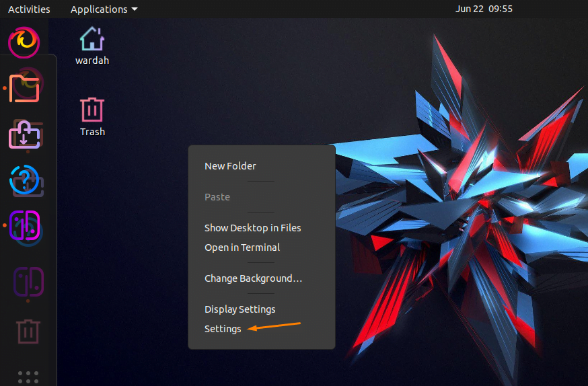Launch the Software download dock icon
Viewport: 588px width, 386px height.
pos(25,134)
